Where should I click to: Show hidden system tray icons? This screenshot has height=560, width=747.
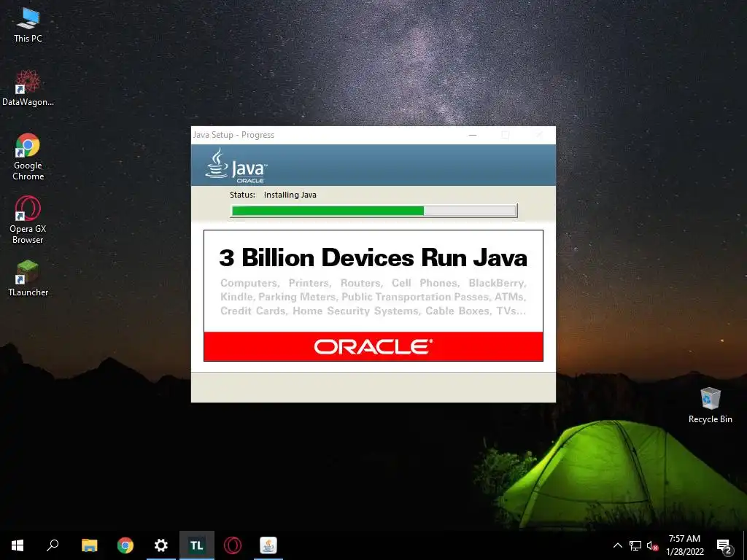pos(617,545)
